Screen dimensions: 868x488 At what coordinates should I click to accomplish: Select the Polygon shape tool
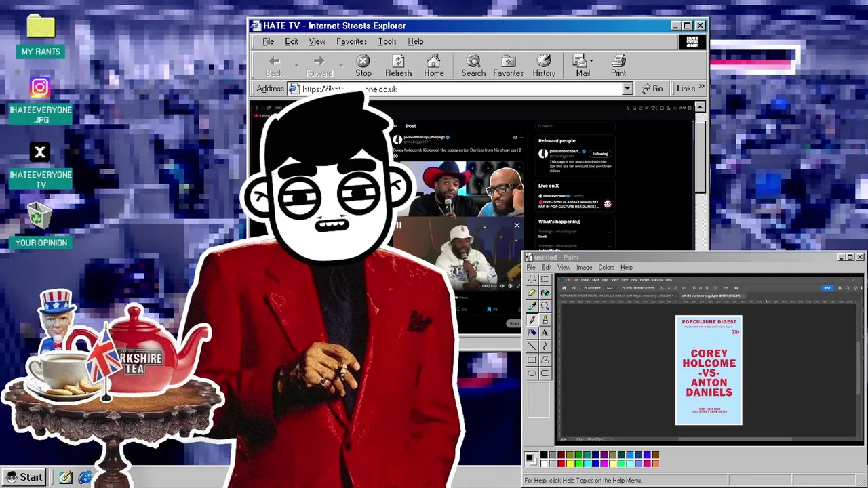545,360
